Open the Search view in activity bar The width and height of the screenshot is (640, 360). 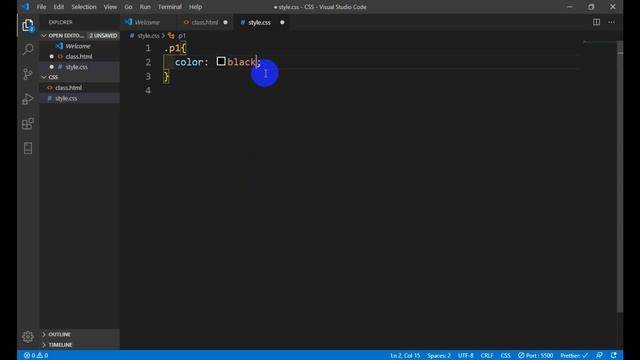pos(28,49)
